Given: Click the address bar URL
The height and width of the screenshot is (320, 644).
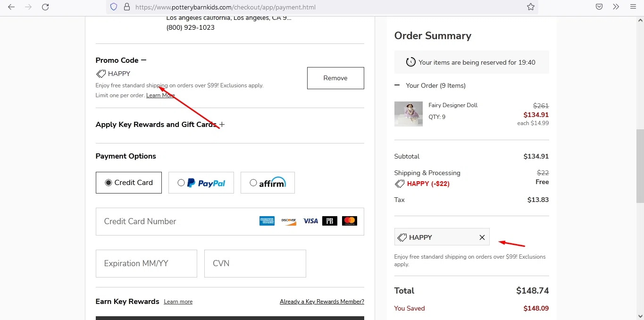Looking at the screenshot, I should tap(226, 7).
